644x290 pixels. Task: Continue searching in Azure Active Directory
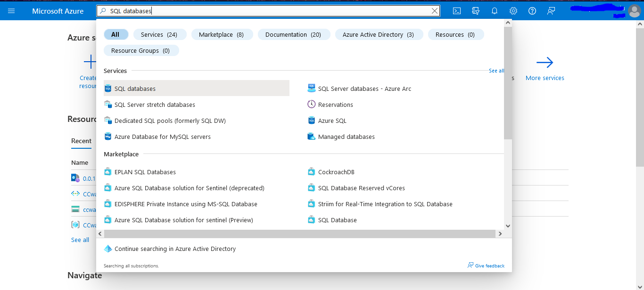coord(175,249)
